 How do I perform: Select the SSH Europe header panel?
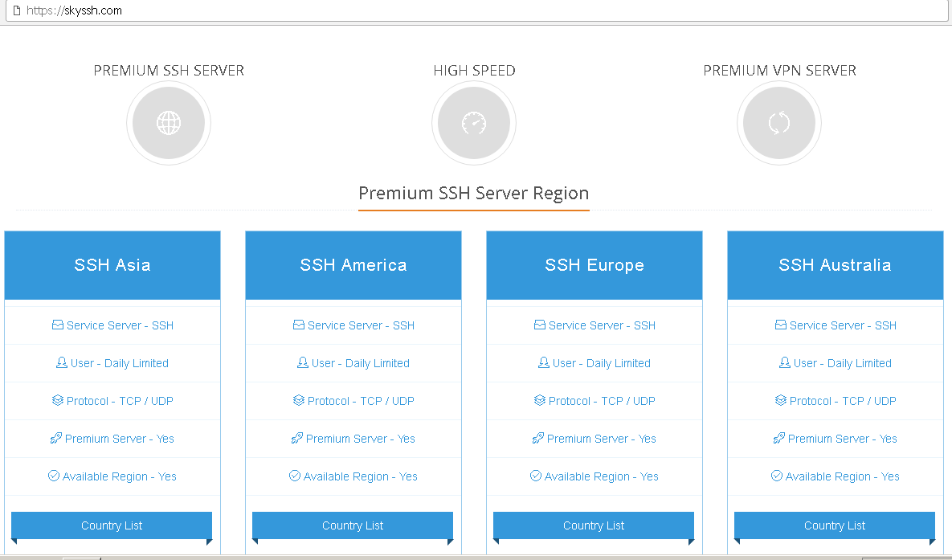pyautogui.click(x=594, y=265)
